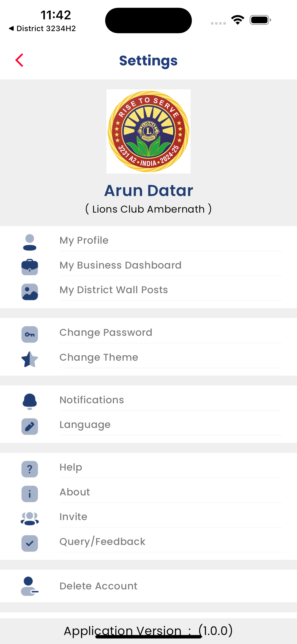The height and width of the screenshot is (644, 297).
Task: Tap the red back arrow
Action: [19, 60]
